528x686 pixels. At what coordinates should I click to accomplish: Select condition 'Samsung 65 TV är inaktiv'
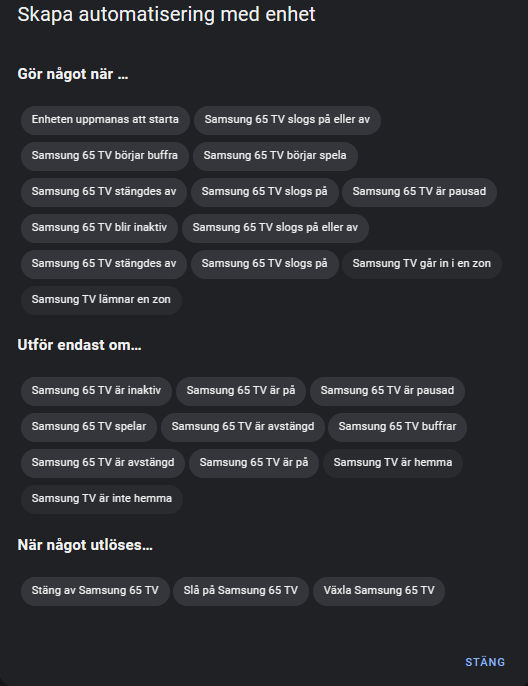pos(96,391)
